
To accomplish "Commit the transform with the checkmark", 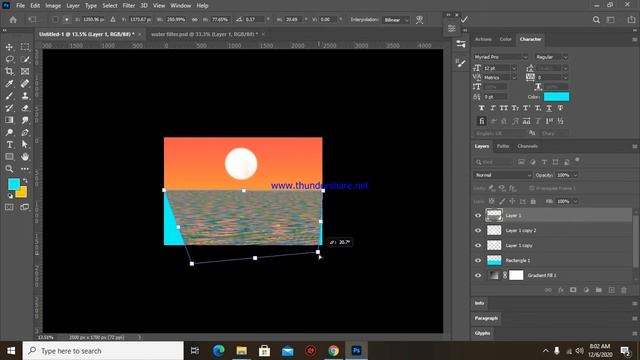I will tap(464, 19).
